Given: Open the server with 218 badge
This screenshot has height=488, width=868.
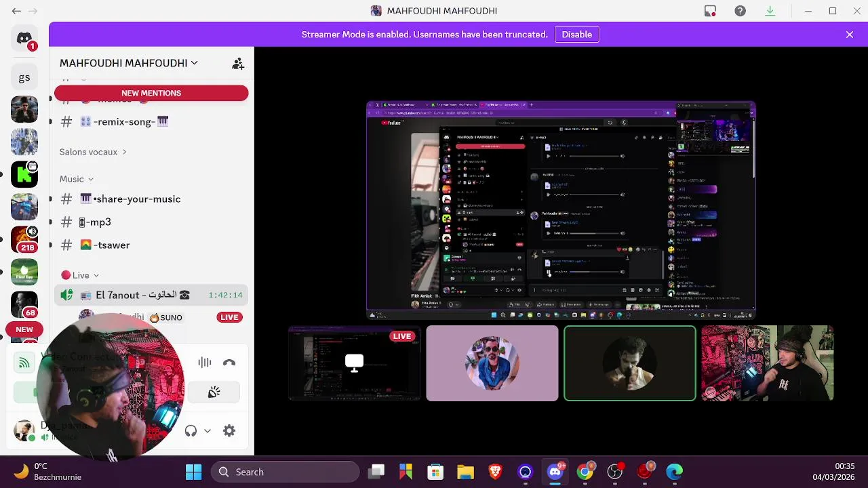Looking at the screenshot, I should (24, 239).
